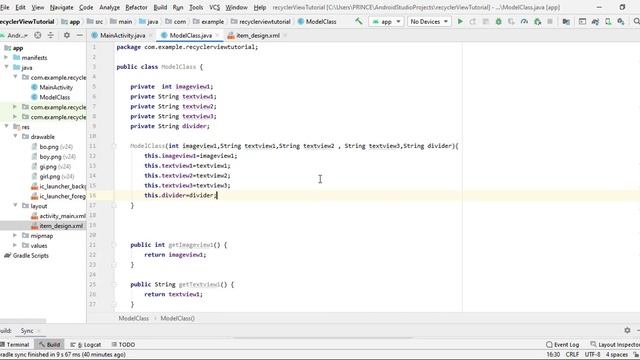Open the Terminal tool window
Image resolution: width=640 pixels, height=360 pixels.
pos(15,344)
